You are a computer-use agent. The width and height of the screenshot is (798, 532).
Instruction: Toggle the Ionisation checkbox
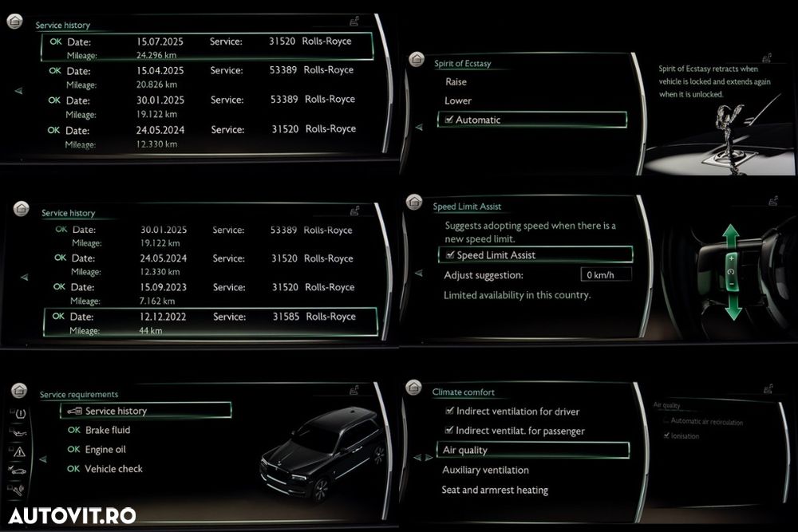pos(666,435)
